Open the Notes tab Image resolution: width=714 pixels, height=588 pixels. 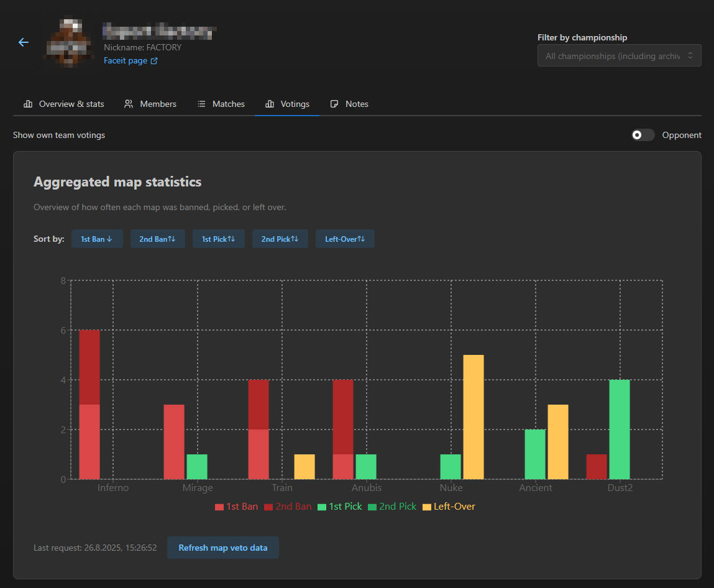pos(349,104)
